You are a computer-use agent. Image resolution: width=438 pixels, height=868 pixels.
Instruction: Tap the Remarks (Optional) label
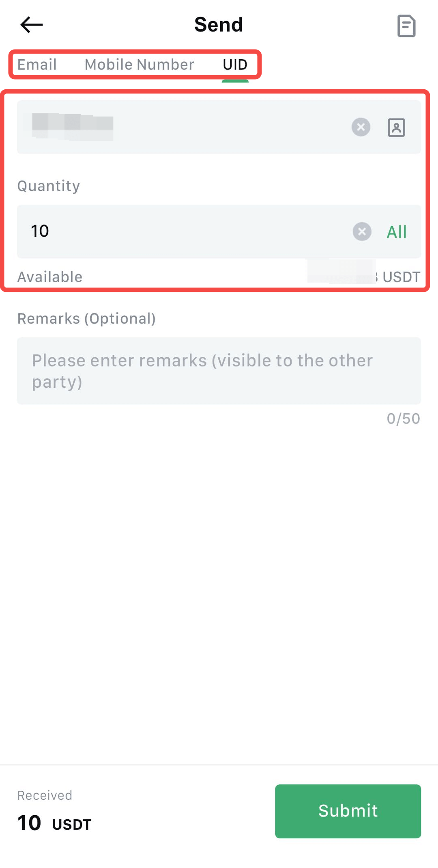pyautogui.click(x=86, y=319)
